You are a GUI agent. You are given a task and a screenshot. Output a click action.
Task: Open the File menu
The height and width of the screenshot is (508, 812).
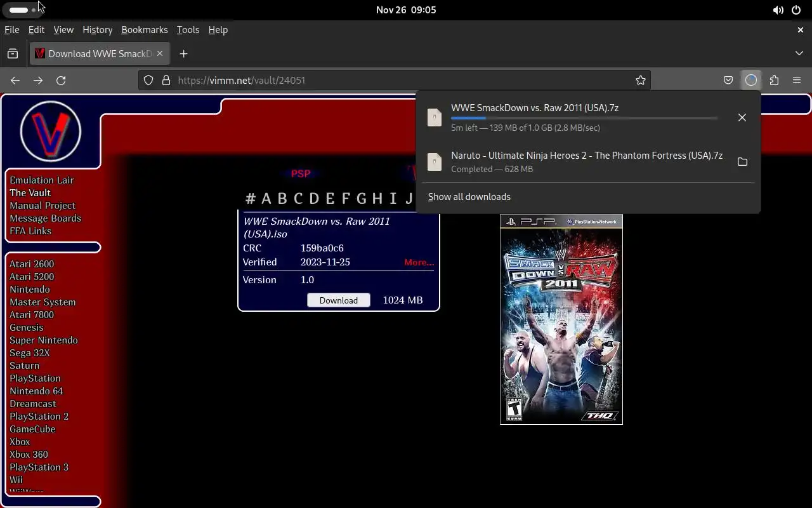pos(11,30)
